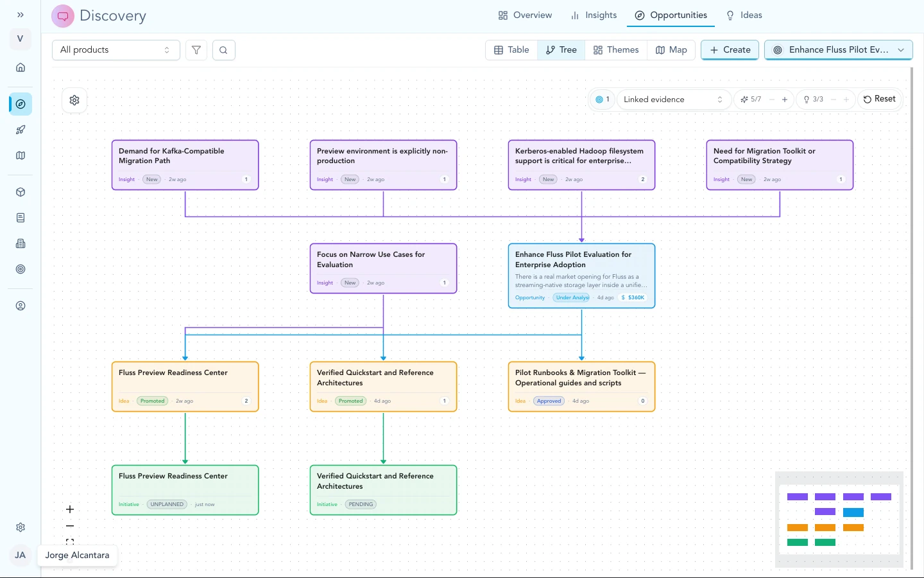Click the rocket icon in sidebar
Image resolution: width=924 pixels, height=578 pixels.
(x=21, y=130)
